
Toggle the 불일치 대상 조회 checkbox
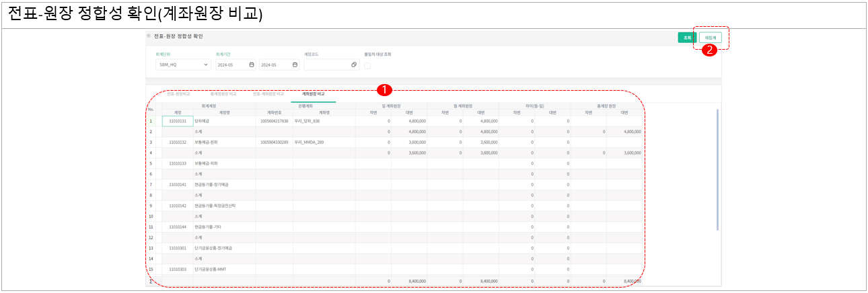(x=367, y=65)
